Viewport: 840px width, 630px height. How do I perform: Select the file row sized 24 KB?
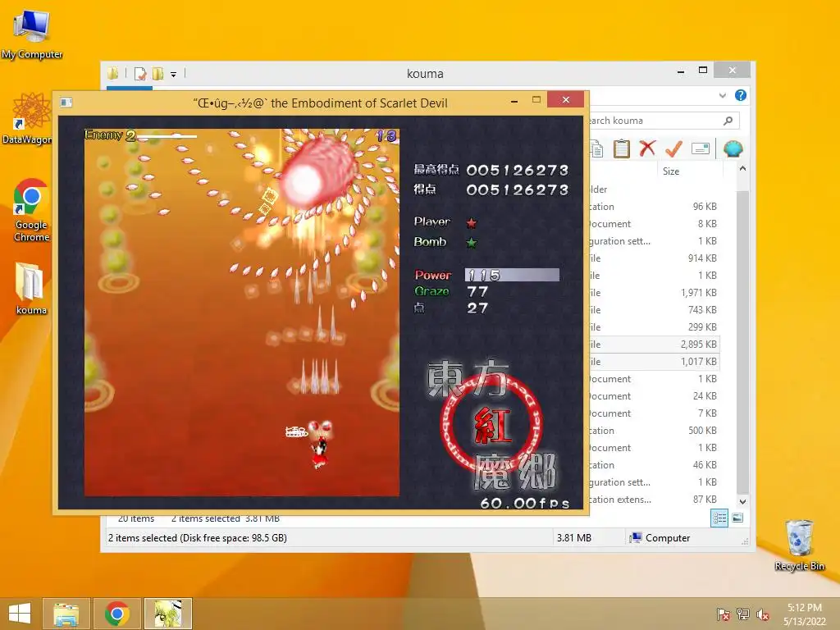(654, 396)
